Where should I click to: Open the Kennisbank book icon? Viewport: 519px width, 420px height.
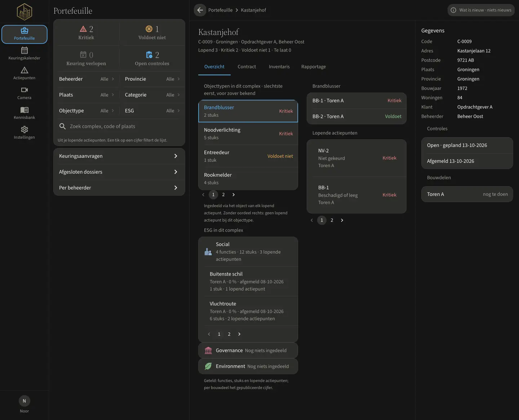pos(25,110)
